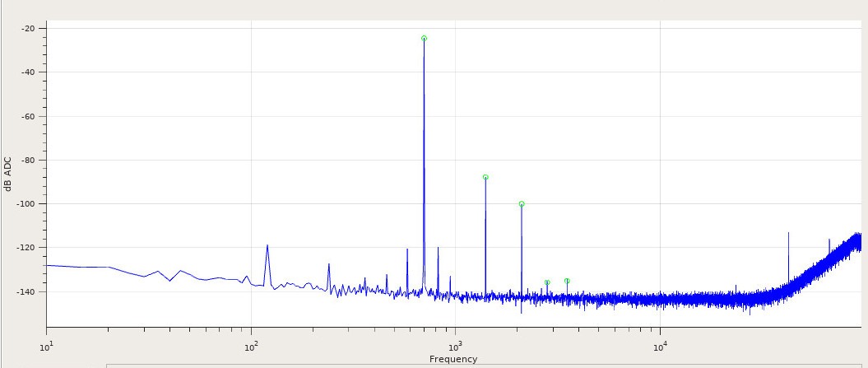Image resolution: width=868 pixels, height=368 pixels.
Task: Click the -120 y-axis tick label
Action: click(27, 248)
